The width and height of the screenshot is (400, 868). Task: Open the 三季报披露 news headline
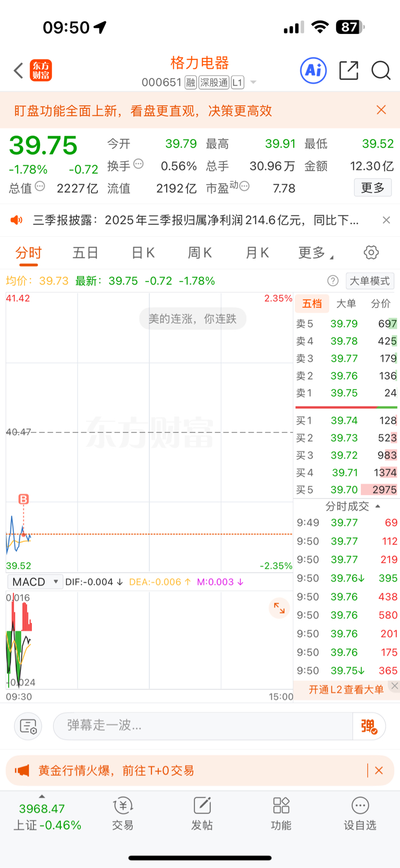coord(196,220)
